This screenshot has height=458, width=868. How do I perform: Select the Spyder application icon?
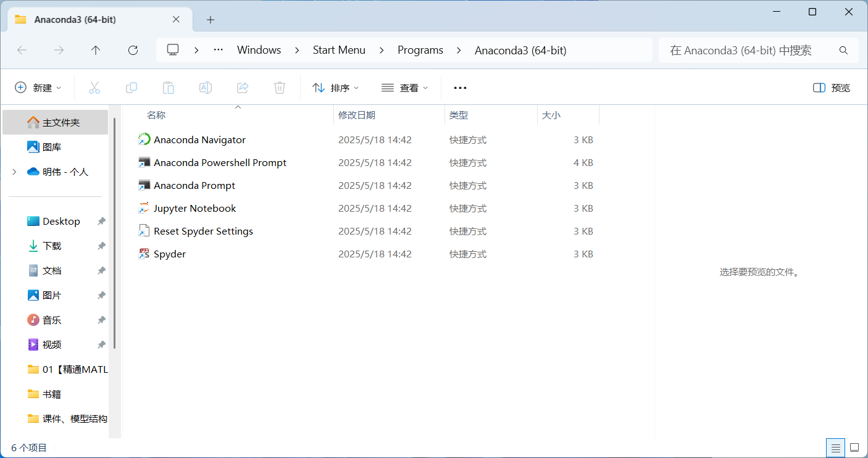click(x=144, y=254)
